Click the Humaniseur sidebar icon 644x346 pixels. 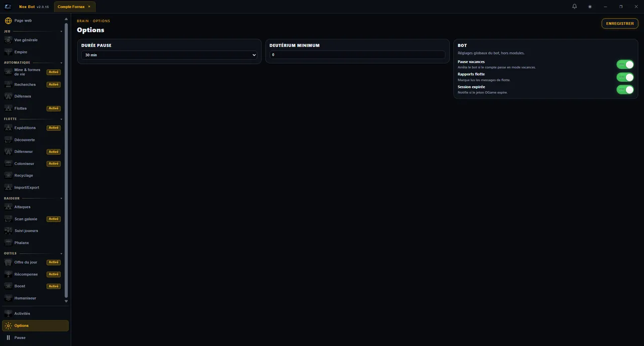pyautogui.click(x=8, y=298)
